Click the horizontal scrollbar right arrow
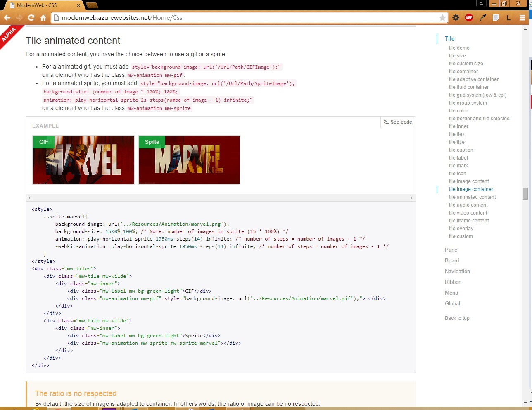Image resolution: width=532 pixels, height=410 pixels. (411, 198)
